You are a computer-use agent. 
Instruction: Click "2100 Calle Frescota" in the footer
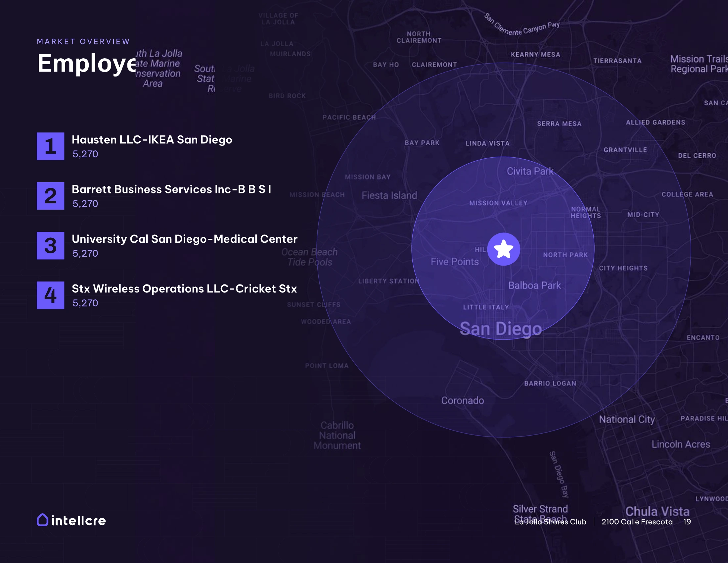pyautogui.click(x=637, y=522)
